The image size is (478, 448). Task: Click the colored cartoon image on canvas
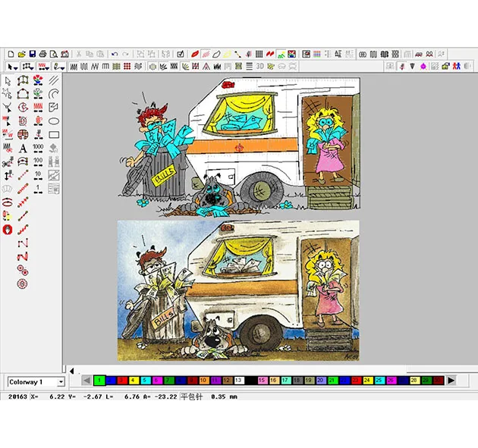click(238, 291)
